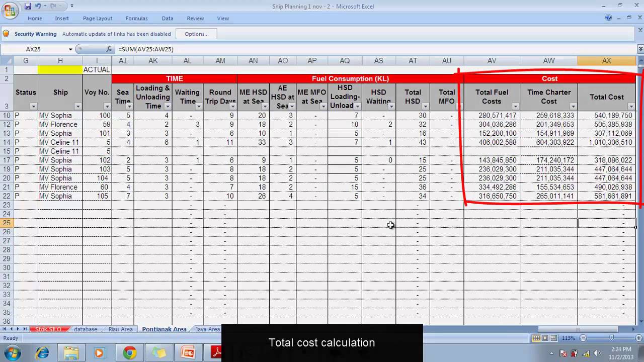Open the Formulas ribbon tab

136,19
